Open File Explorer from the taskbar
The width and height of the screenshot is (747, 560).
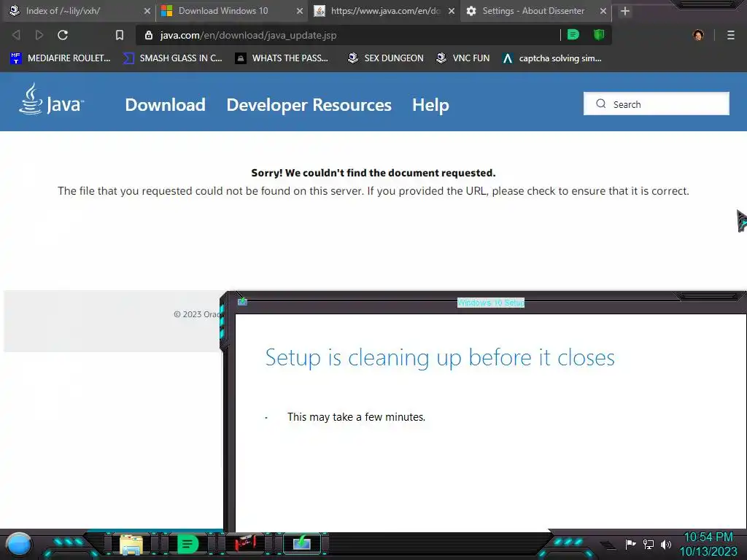[131, 544]
